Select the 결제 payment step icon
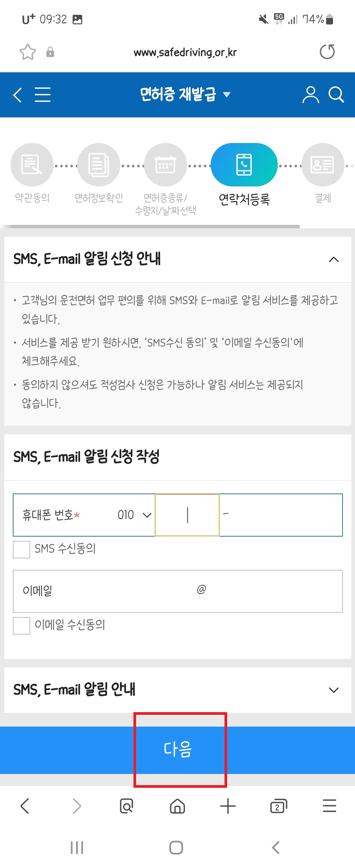355x868 pixels. click(322, 165)
